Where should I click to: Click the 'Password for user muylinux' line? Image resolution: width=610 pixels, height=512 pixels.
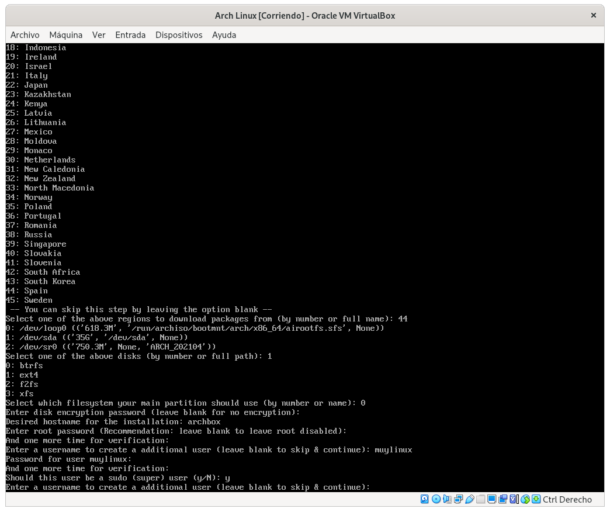68,459
